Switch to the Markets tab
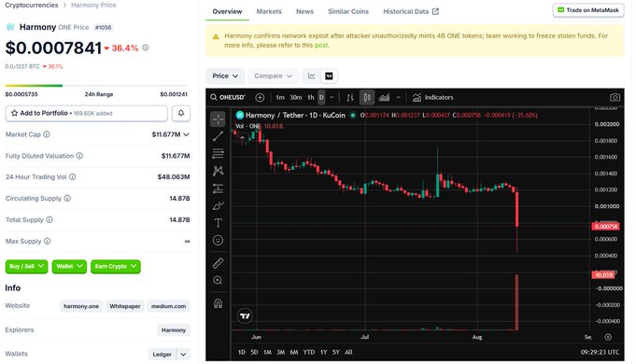Viewport: 635px width, 364px height. tap(269, 12)
